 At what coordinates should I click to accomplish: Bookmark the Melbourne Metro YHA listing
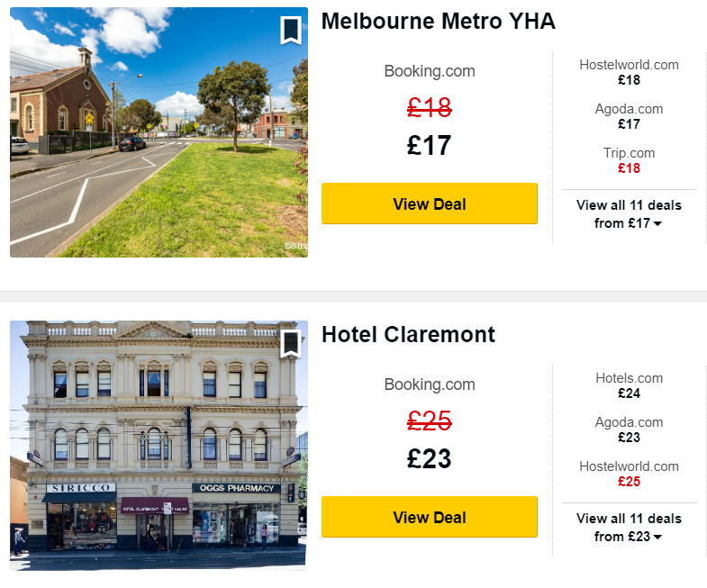click(291, 31)
